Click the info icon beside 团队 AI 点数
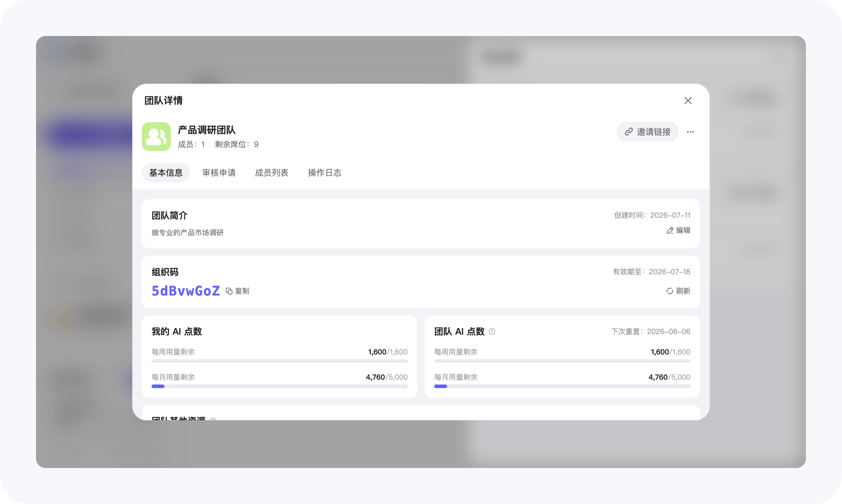 point(492,332)
